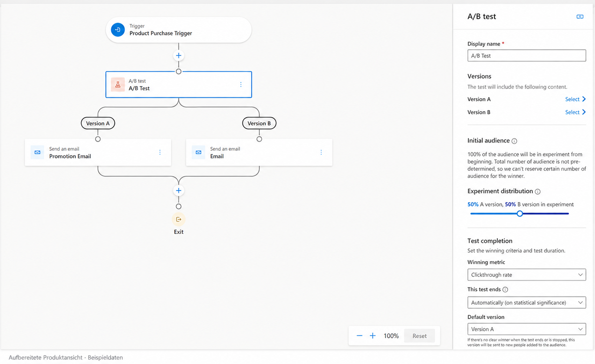
Task: Open the This test ends dropdown
Action: (526, 302)
